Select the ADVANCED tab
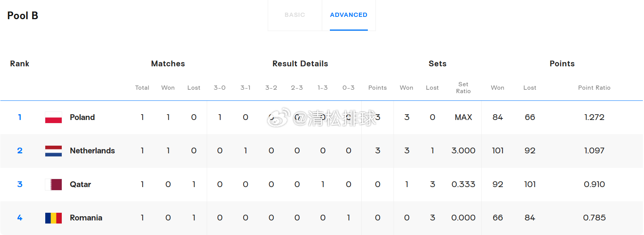This screenshot has height=235, width=644. (x=348, y=15)
